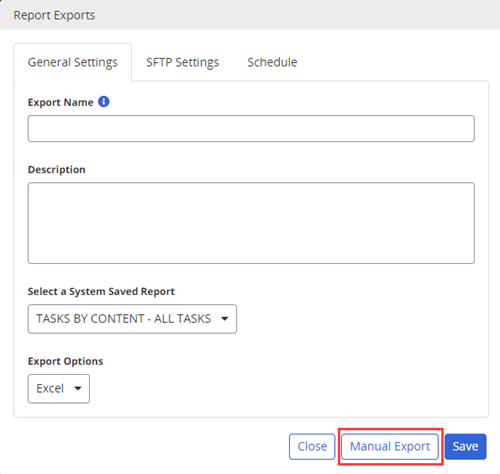
Task: Save the report export settings
Action: coord(465,446)
